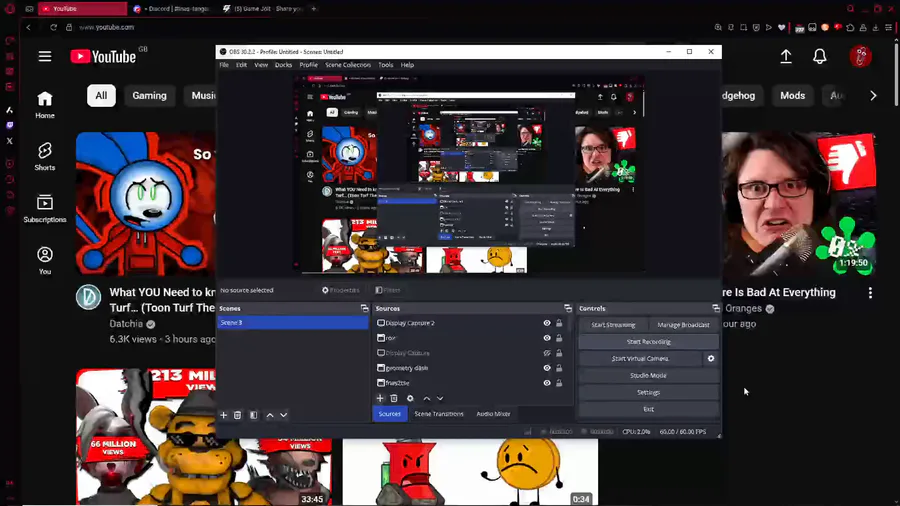Open the Datchia cartoon character video thumbnail
This screenshot has height=506, width=900.
(x=146, y=204)
